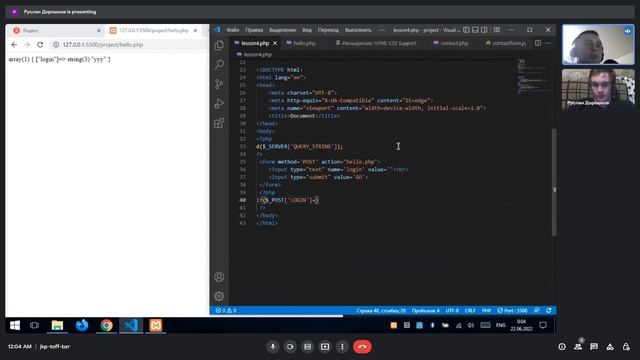Change indentation via Пробелов: 4
The width and height of the screenshot is (640, 360).
[x=425, y=311]
